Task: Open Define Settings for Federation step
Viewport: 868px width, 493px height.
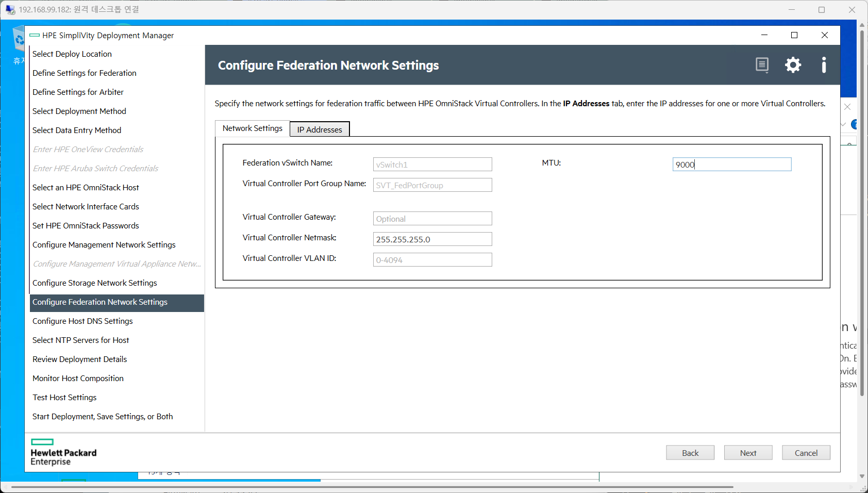Action: [117, 73]
